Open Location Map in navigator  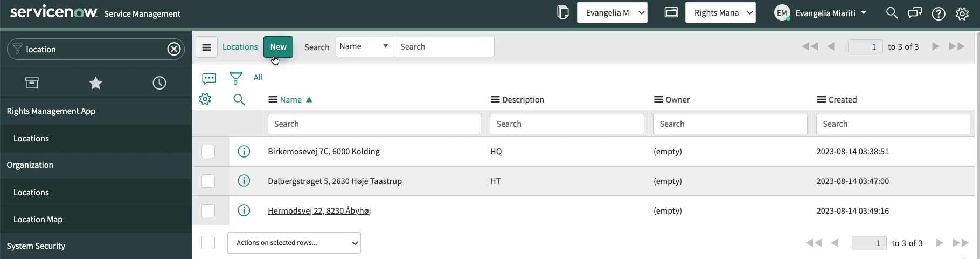pos(38,220)
